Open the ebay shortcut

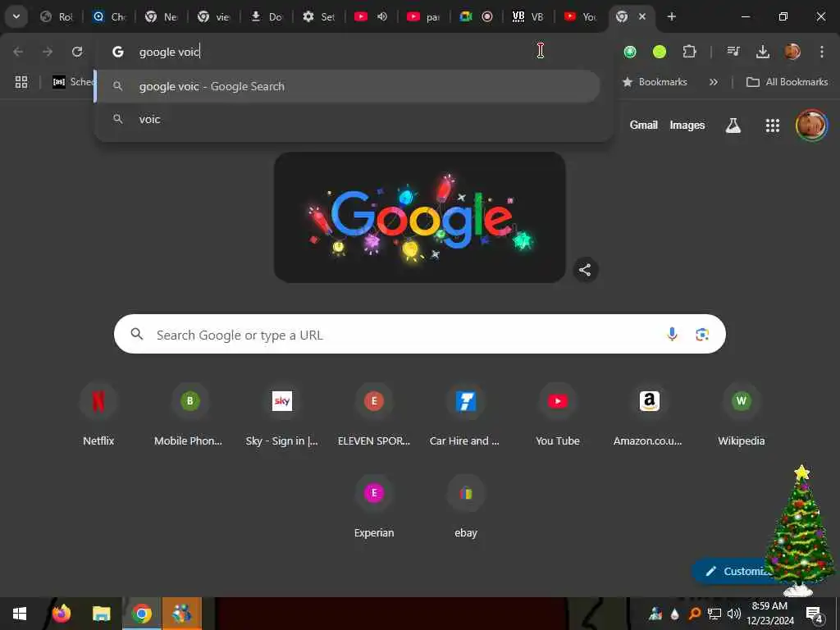pos(466,507)
